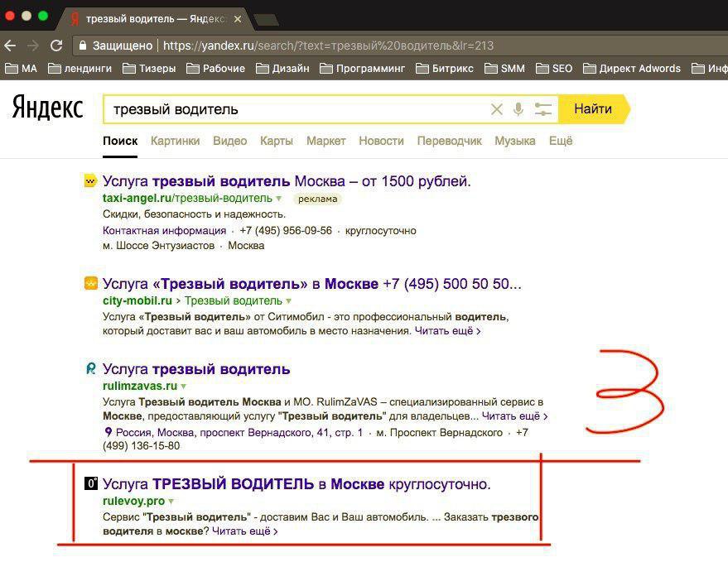The image size is (728, 562).
Task: Click the rulimzavas.ru favicon
Action: click(x=91, y=368)
